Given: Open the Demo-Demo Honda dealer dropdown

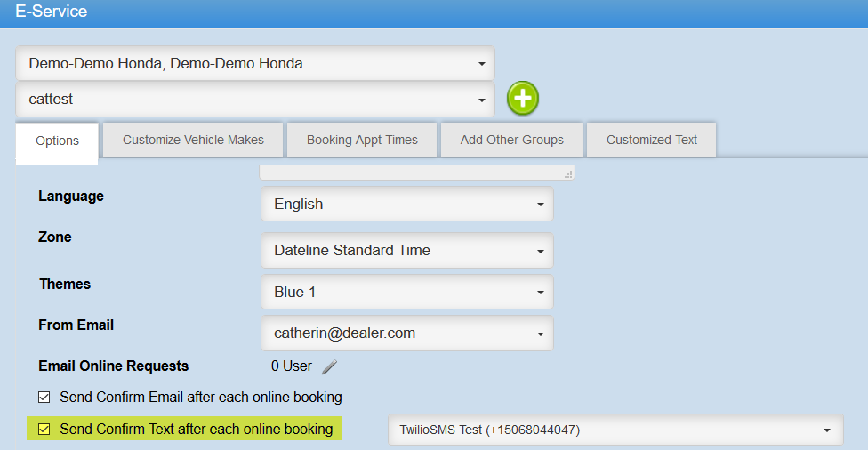Looking at the screenshot, I should tap(254, 64).
